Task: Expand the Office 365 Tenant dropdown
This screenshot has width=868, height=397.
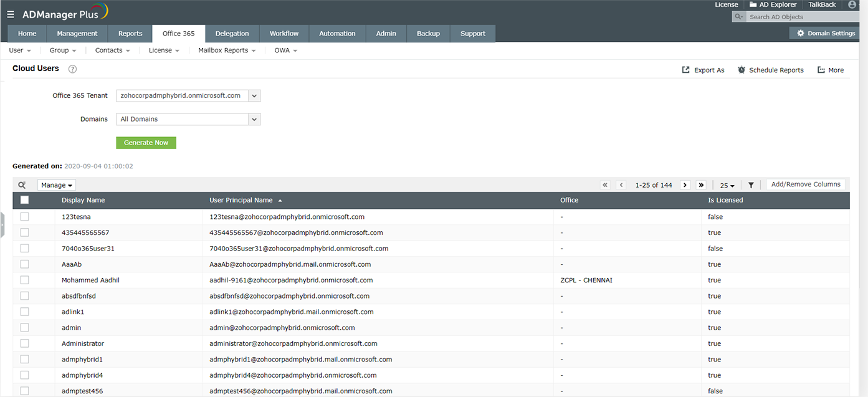Action: point(254,95)
